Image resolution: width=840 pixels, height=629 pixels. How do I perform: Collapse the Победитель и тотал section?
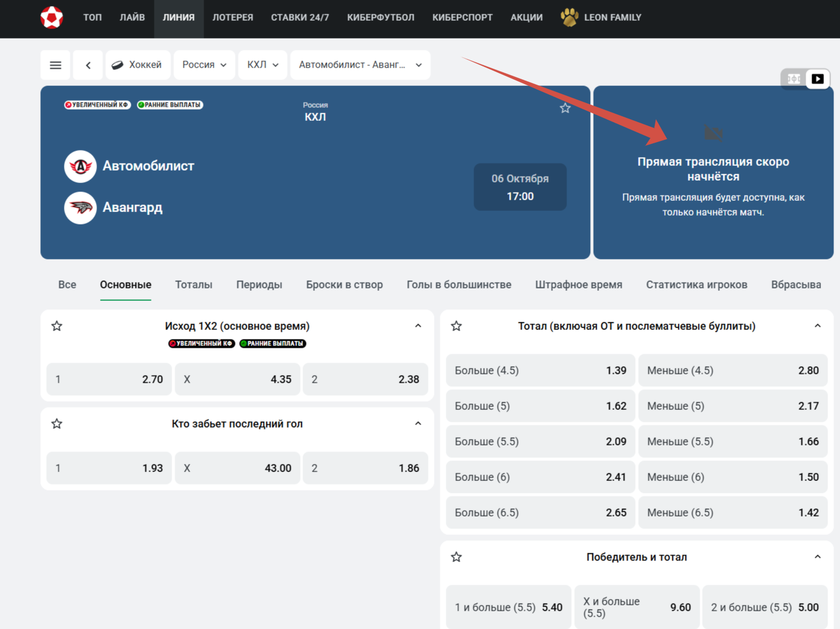818,557
